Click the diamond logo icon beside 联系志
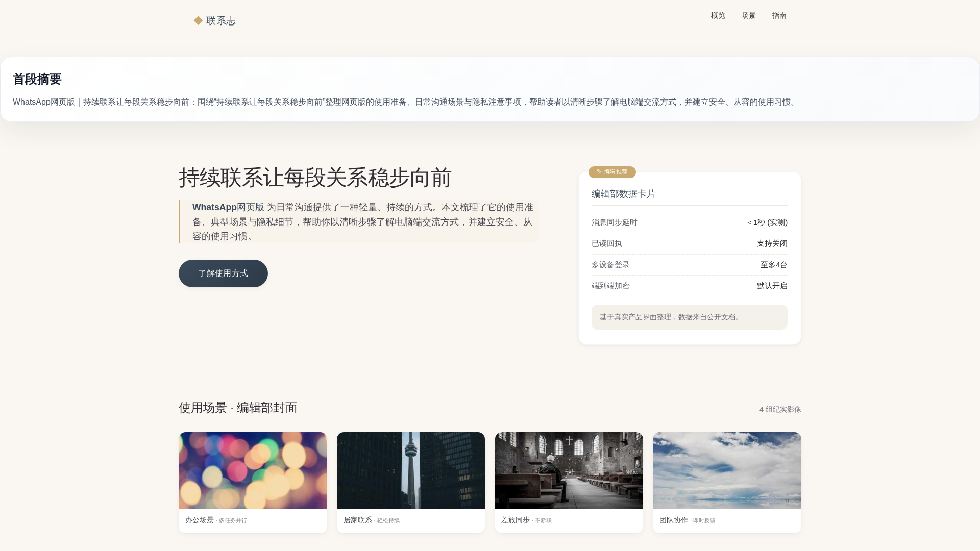The height and width of the screenshot is (551, 980). [199, 20]
